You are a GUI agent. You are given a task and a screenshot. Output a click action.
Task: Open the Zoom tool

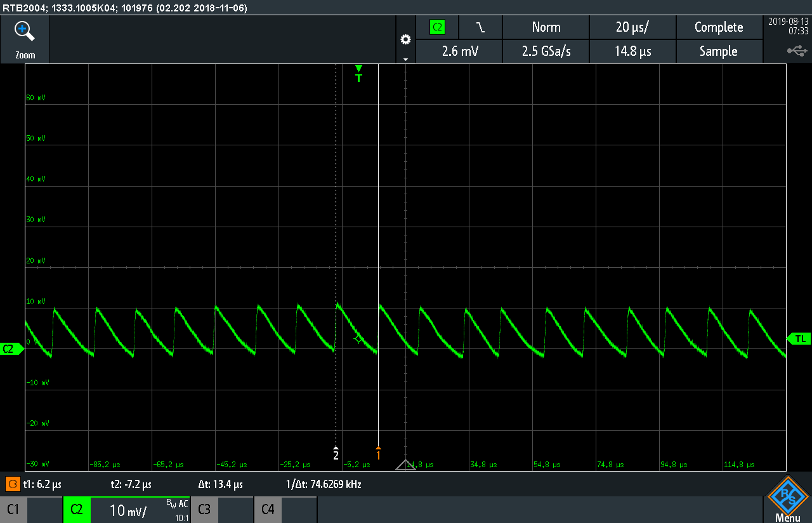pyautogui.click(x=25, y=39)
